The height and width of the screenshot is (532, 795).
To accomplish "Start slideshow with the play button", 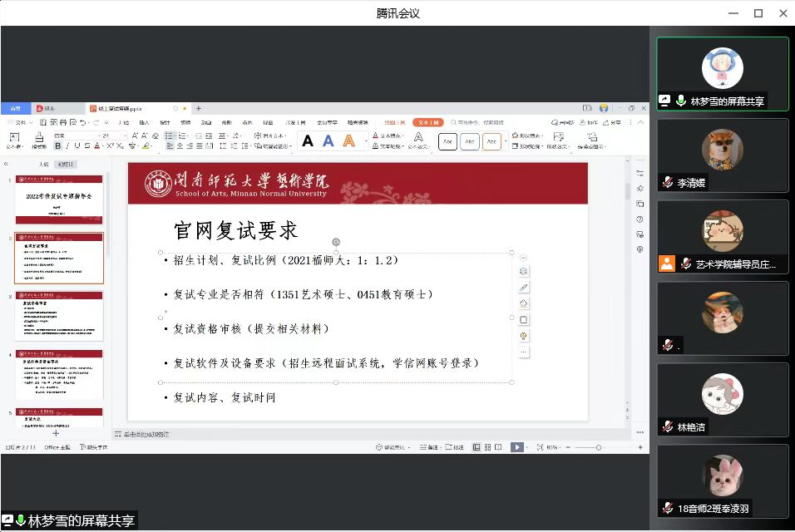I will 516,447.
